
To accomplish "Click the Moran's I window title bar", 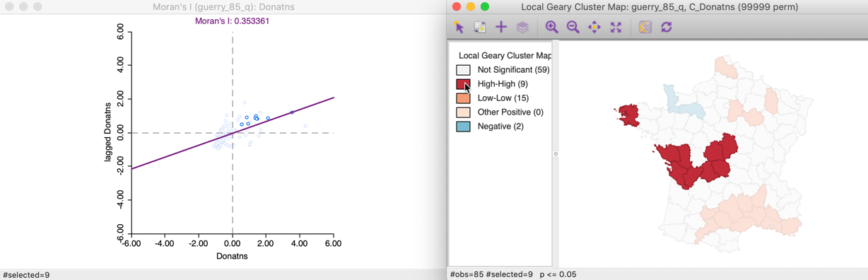I will pos(223,7).
